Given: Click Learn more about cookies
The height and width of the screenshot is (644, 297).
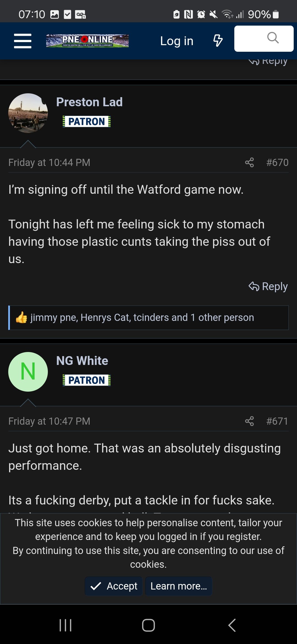Looking at the screenshot, I should (178, 586).
